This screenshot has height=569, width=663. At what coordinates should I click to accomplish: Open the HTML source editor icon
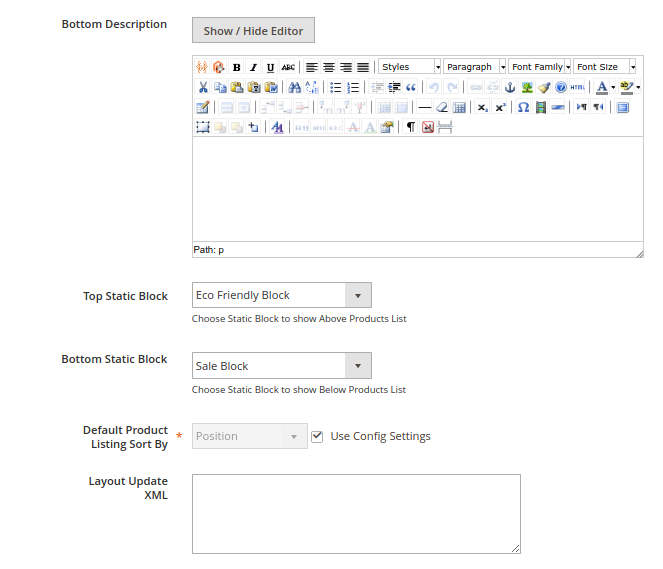pyautogui.click(x=578, y=87)
